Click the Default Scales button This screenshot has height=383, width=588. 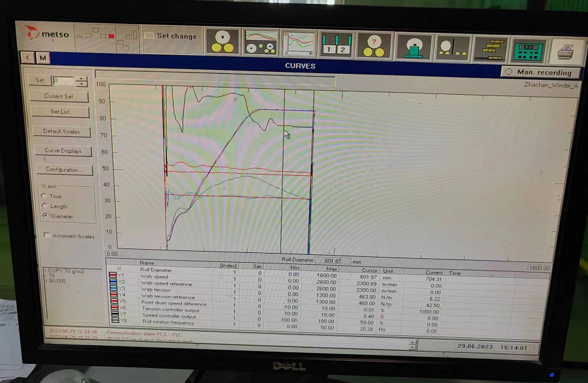click(61, 131)
